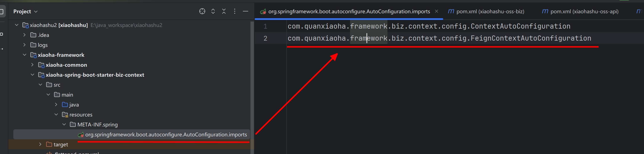The width and height of the screenshot is (644, 154).
Task: Click the Select Opened File crosshair icon
Action: [x=202, y=11]
